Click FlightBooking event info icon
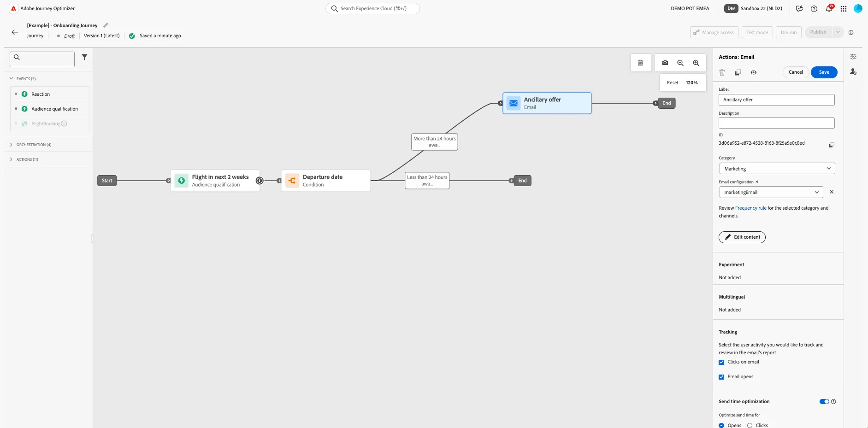868x428 pixels. click(x=64, y=123)
